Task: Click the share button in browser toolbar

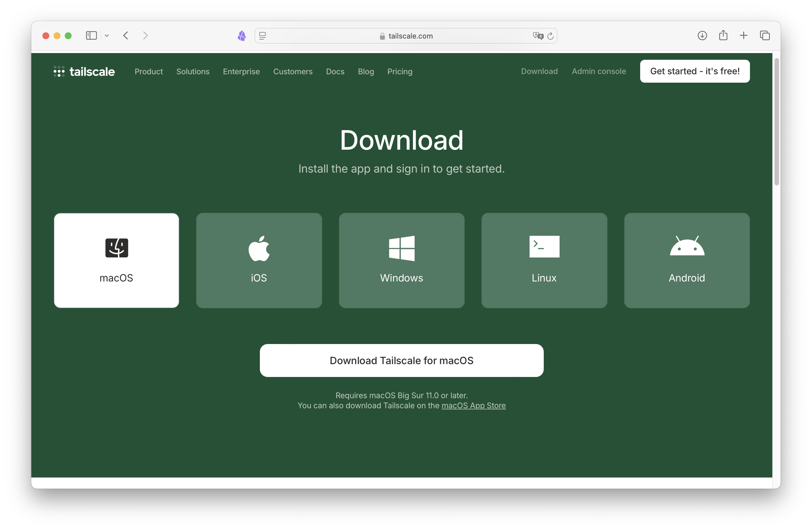Action: click(x=723, y=35)
